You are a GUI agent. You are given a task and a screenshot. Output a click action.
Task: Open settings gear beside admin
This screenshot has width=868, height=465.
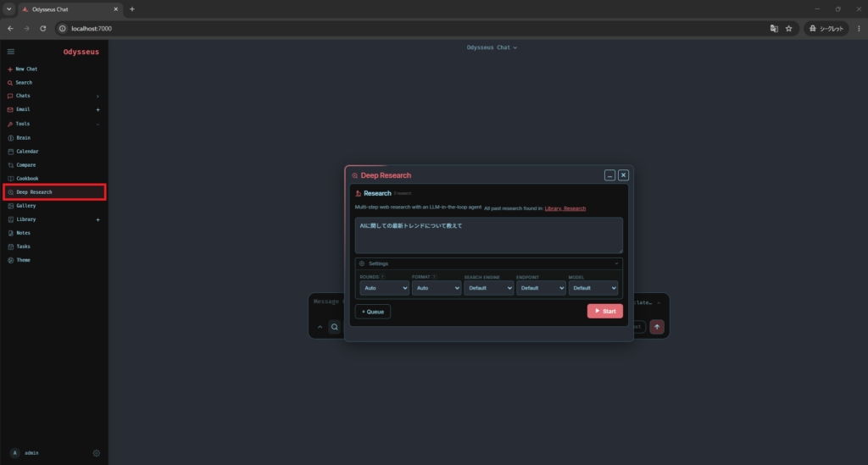pyautogui.click(x=97, y=453)
